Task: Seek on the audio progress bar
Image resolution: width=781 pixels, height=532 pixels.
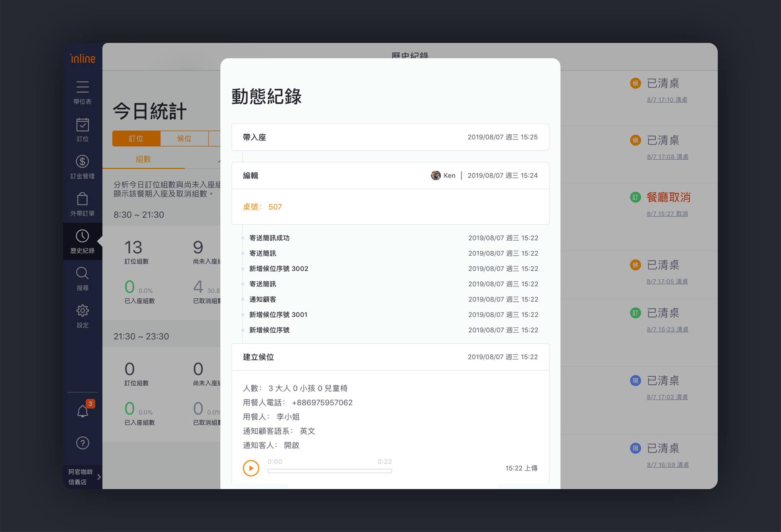Action: [329, 471]
